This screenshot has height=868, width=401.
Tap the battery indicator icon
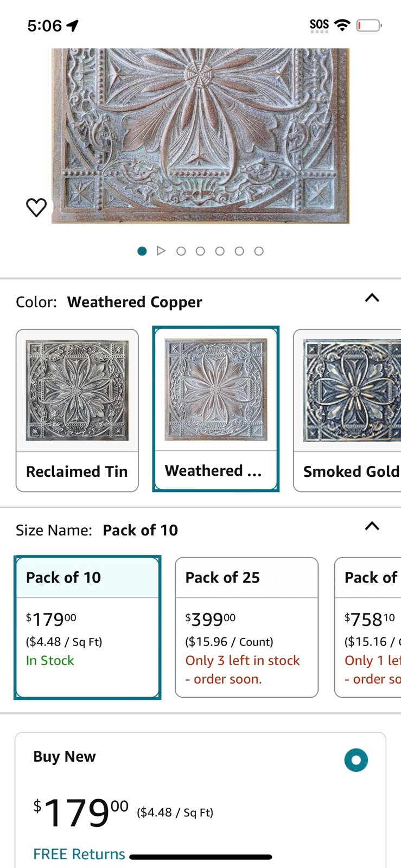[x=369, y=25]
